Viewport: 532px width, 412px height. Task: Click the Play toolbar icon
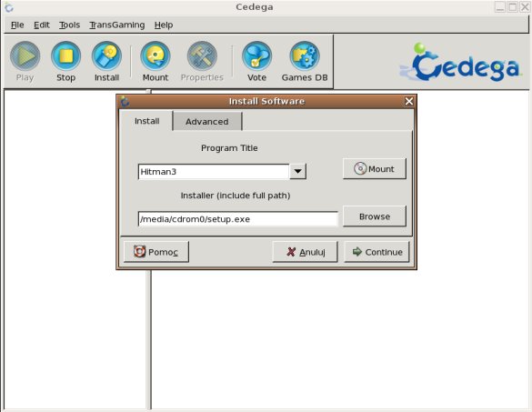point(25,61)
